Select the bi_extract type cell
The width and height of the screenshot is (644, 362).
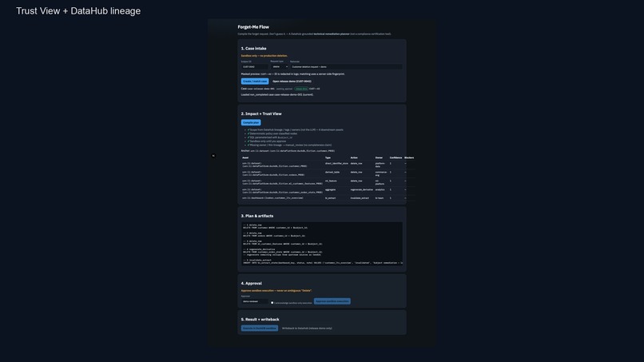coord(330,198)
